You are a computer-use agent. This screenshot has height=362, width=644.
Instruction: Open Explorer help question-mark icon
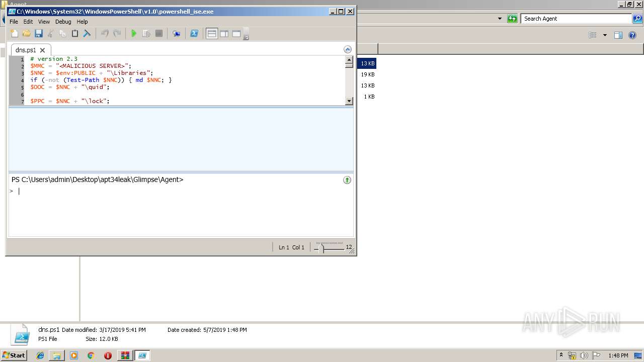click(633, 35)
